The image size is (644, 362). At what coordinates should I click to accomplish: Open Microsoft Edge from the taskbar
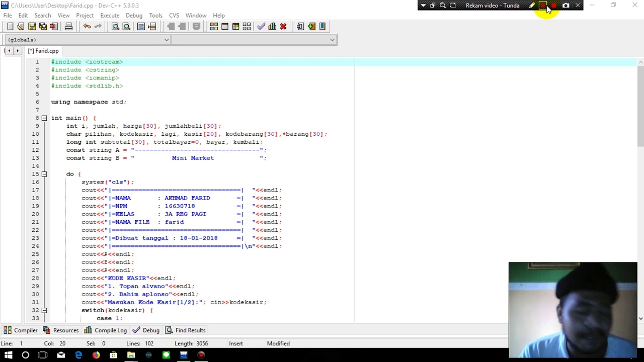(x=78, y=355)
